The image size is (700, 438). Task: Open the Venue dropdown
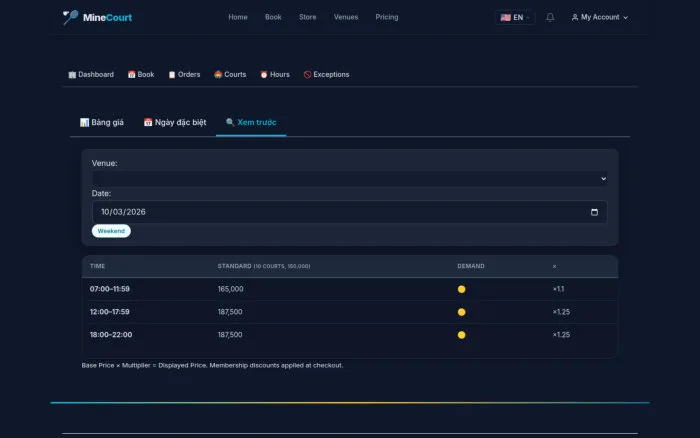(x=349, y=179)
